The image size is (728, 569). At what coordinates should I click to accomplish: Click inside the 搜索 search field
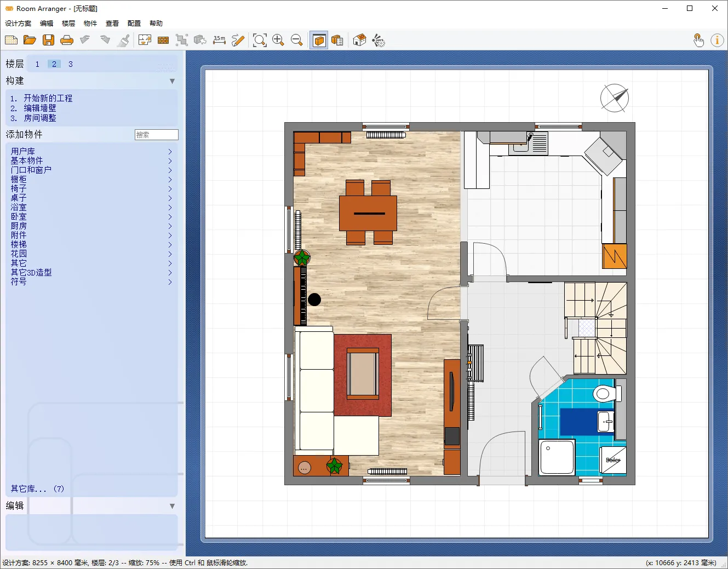coord(156,134)
